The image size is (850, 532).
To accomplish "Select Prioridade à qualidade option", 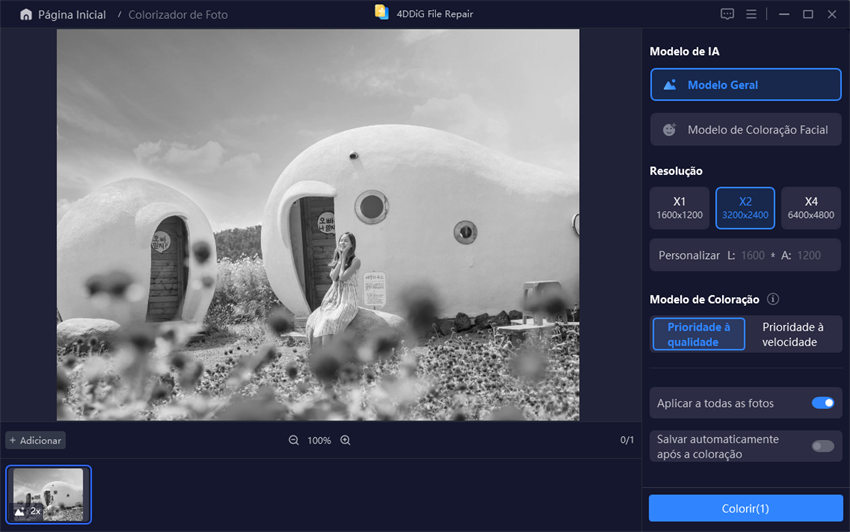I will tap(699, 334).
